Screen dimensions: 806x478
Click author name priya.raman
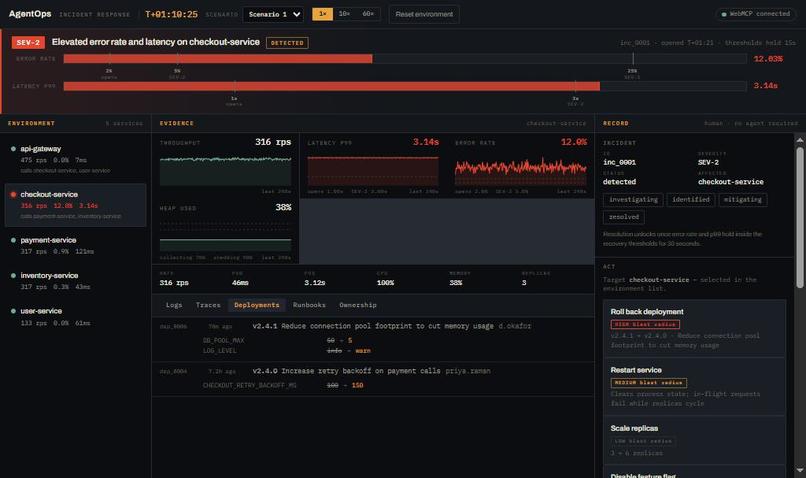click(468, 371)
